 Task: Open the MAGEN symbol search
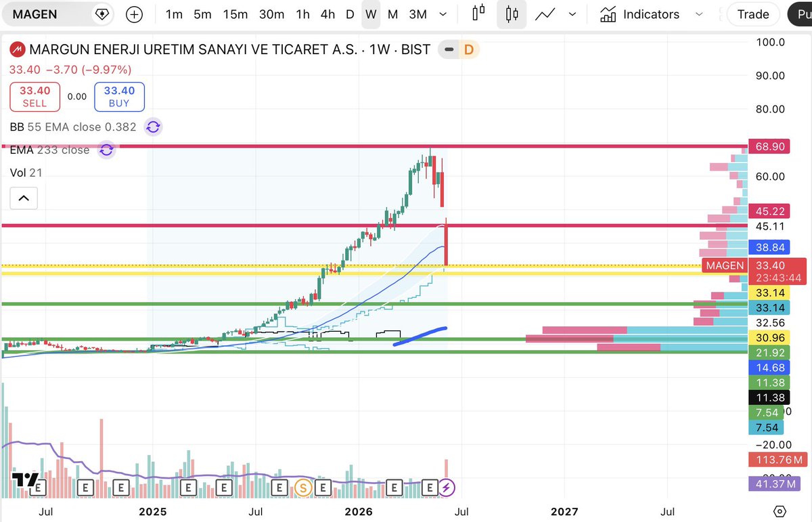[x=35, y=14]
